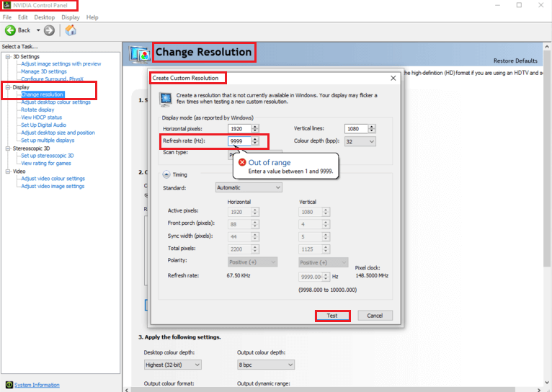The width and height of the screenshot is (552, 392).
Task: Click the Test button
Action: coord(332,316)
